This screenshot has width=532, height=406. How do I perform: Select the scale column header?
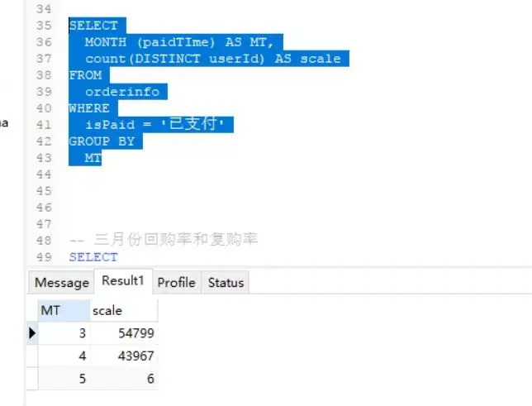[124, 311]
